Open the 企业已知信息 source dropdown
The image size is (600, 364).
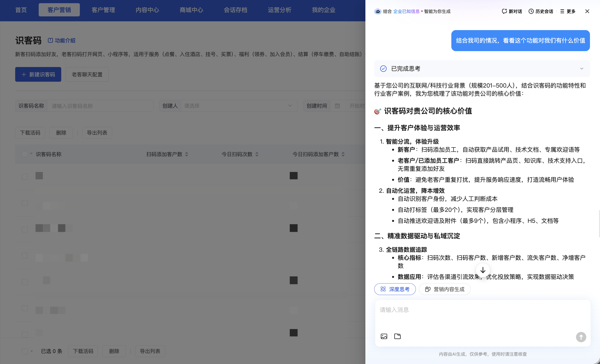(408, 11)
